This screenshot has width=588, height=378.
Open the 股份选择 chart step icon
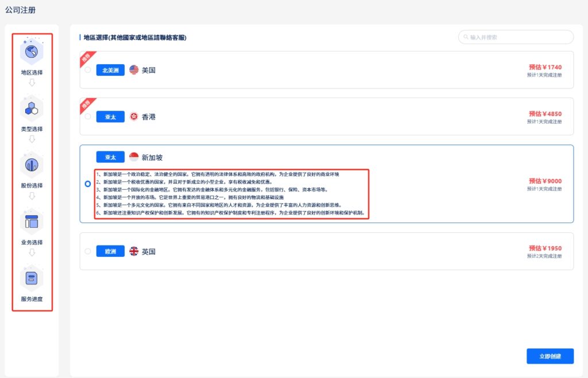32,165
